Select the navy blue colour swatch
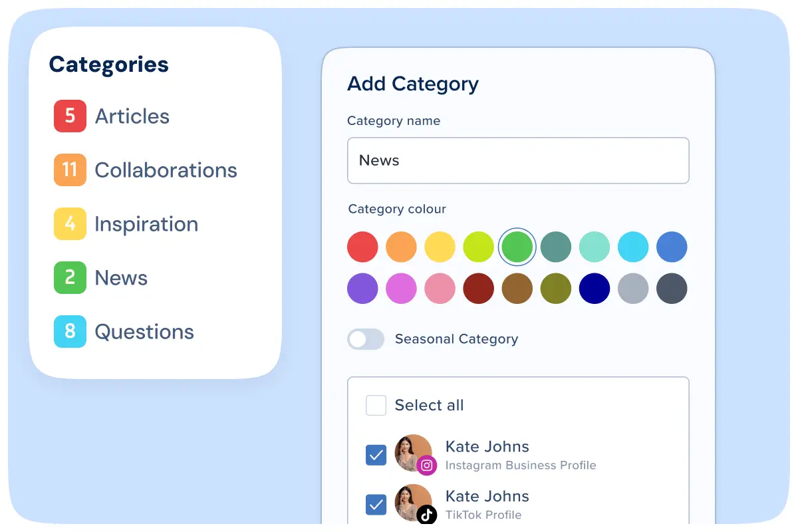 click(x=594, y=289)
